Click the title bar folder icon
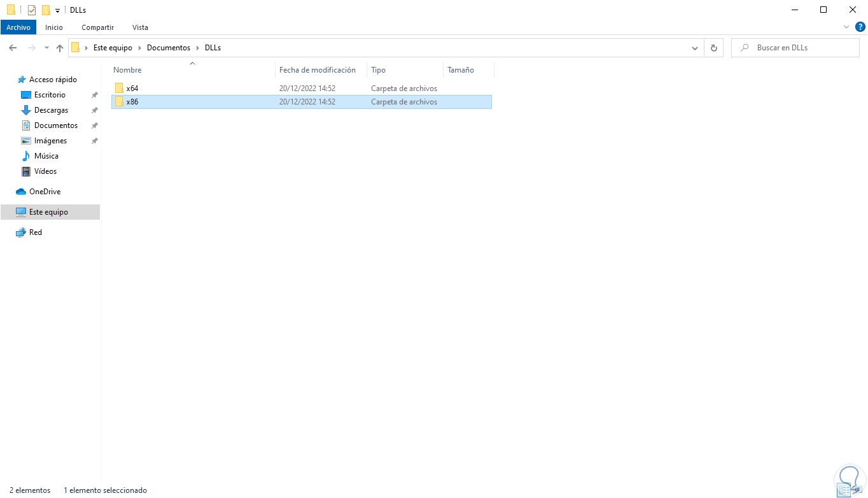 [11, 10]
